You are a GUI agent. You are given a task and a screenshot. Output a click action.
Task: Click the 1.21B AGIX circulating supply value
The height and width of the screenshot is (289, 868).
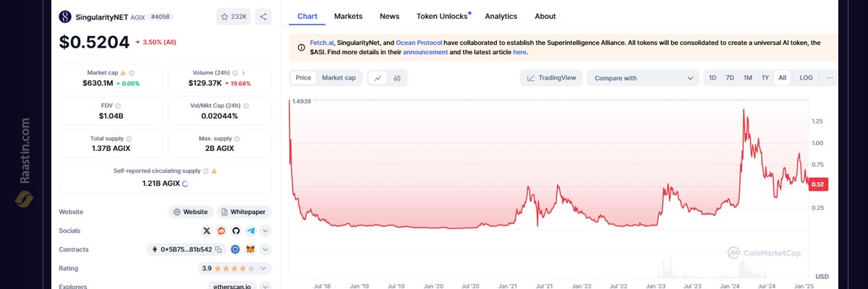161,184
